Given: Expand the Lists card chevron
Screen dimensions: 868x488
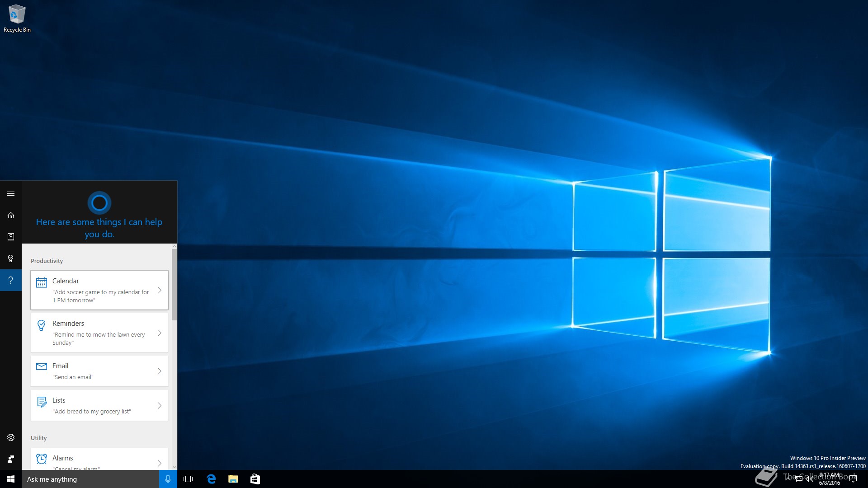Looking at the screenshot, I should click(160, 406).
